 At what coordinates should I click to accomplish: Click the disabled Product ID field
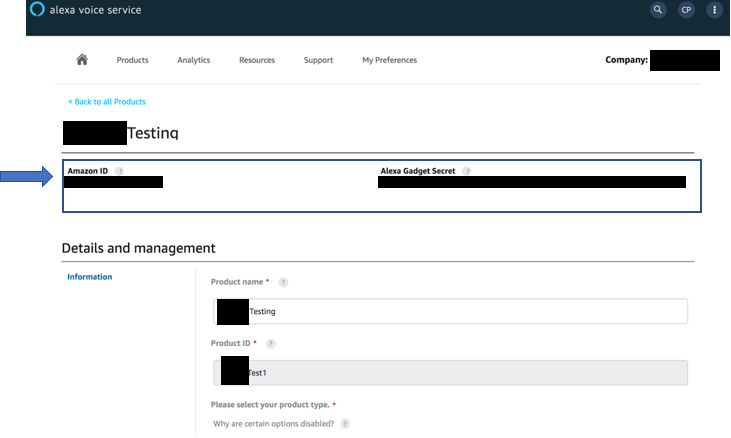point(450,373)
